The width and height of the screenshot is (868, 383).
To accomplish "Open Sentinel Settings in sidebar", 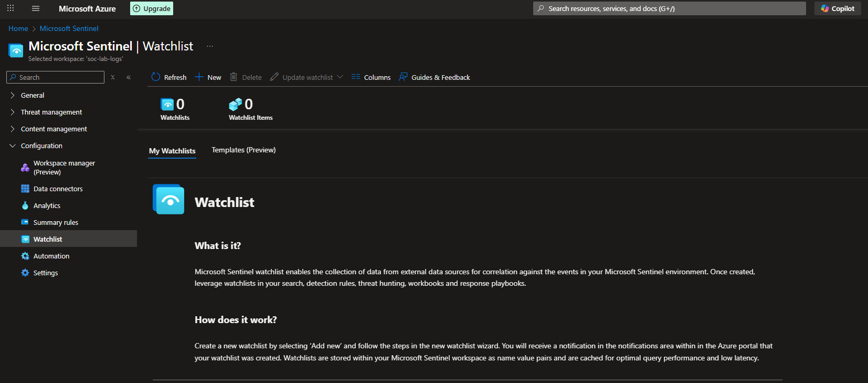I will coord(46,273).
